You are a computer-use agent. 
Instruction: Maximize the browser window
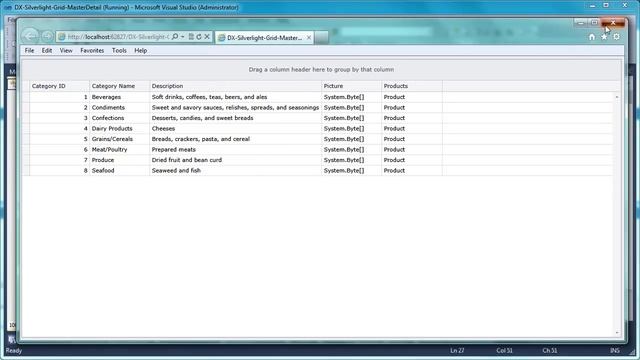594,23
